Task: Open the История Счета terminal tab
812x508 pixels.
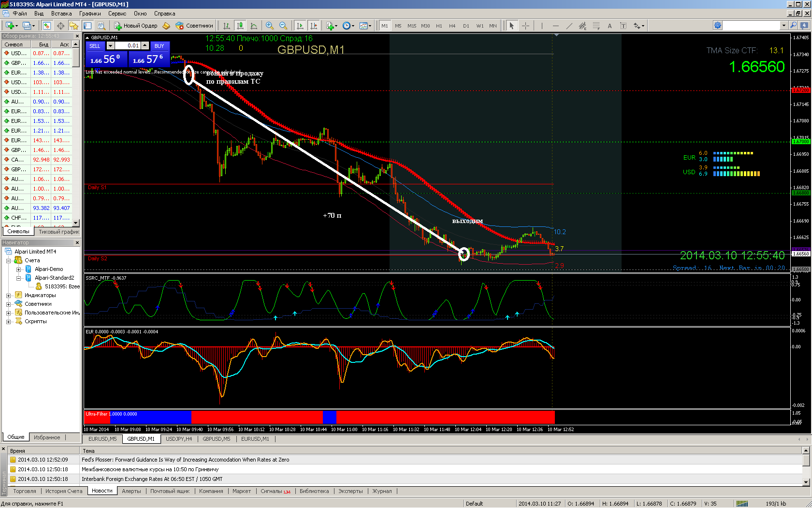Action: (64, 491)
